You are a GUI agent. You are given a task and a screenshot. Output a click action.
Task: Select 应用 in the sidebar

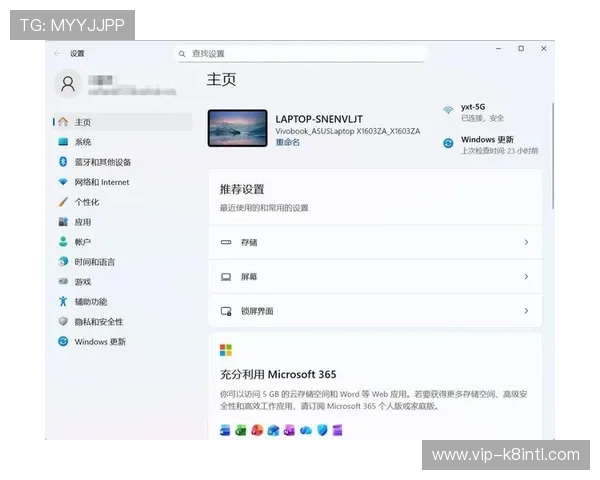click(122, 222)
